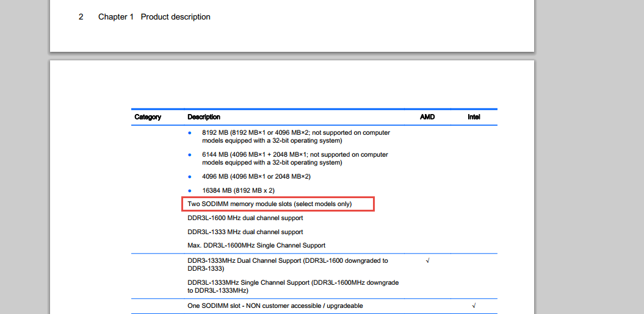Click 'One SODIMM slot - NON customer accessible' row
The image size is (644, 314).
(x=275, y=306)
